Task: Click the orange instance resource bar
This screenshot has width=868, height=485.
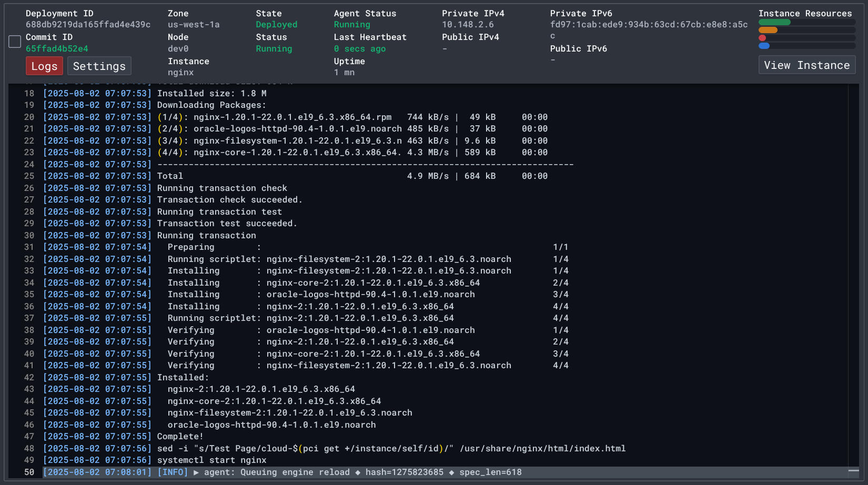Action: [x=768, y=30]
